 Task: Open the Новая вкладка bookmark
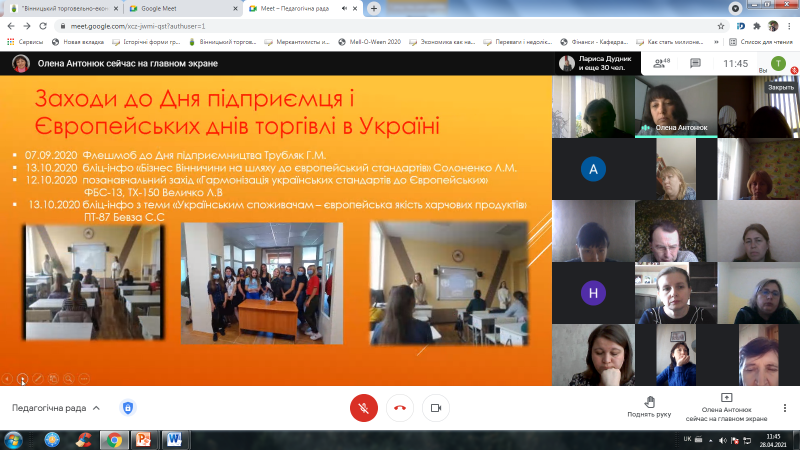(x=78, y=42)
